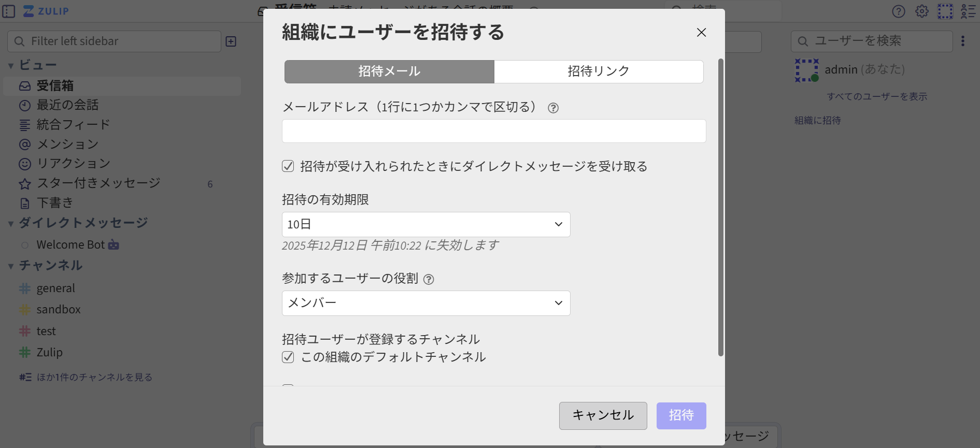Open the settings gear icon
The image size is (980, 448).
click(x=922, y=11)
